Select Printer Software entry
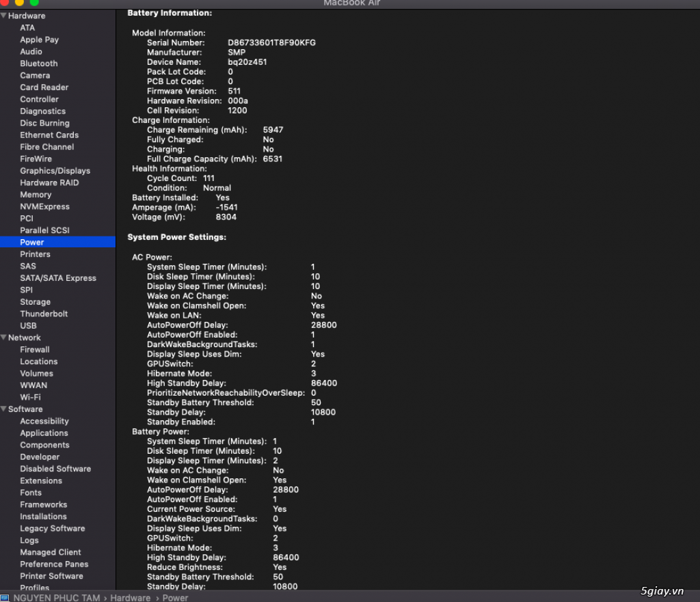The width and height of the screenshot is (700, 602). coord(51,576)
